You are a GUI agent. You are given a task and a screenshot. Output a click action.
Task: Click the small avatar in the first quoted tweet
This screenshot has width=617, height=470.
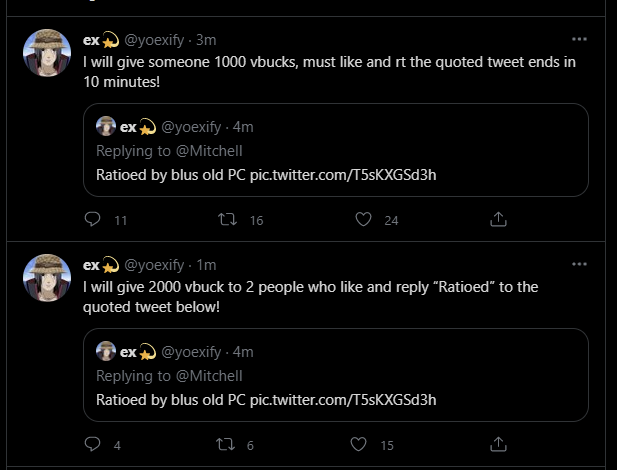[x=105, y=127]
